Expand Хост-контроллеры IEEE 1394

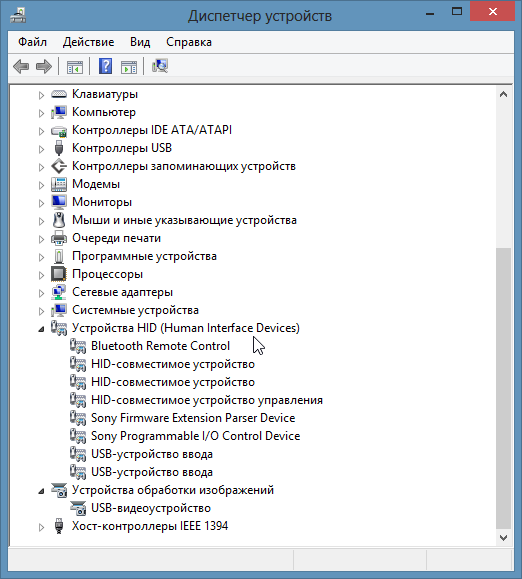(x=41, y=527)
